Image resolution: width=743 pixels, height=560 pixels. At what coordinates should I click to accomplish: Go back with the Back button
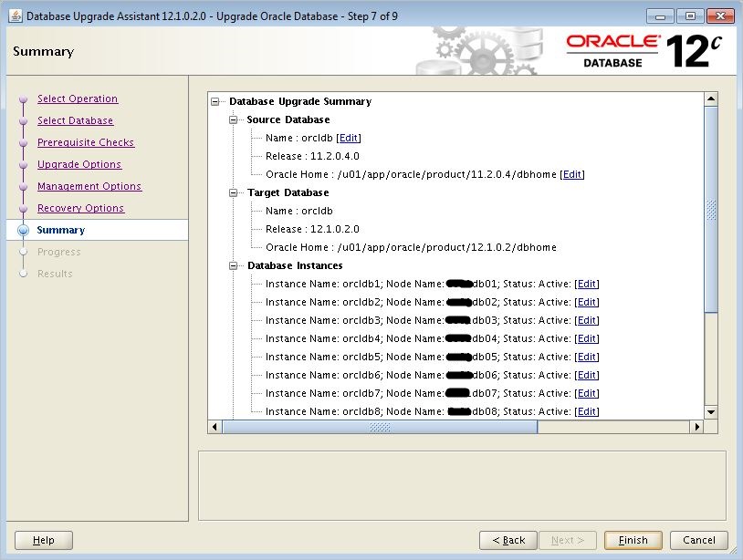[x=508, y=540]
